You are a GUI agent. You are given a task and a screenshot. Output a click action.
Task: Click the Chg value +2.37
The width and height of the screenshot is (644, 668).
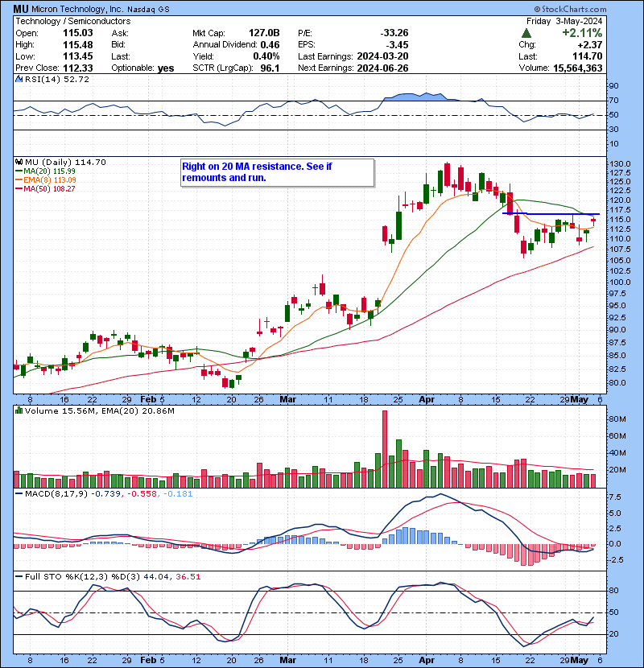pos(590,45)
